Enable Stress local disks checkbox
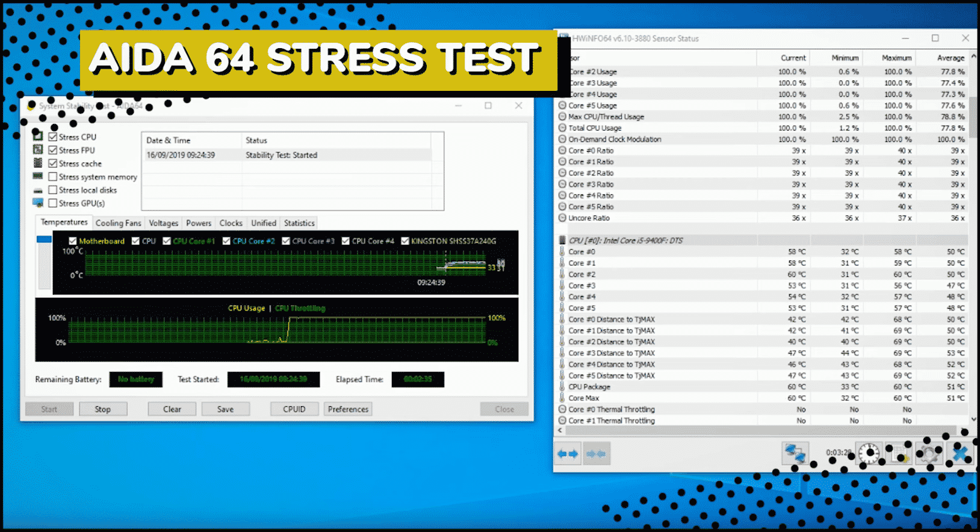Viewport: 980px width, 532px height. coord(53,190)
